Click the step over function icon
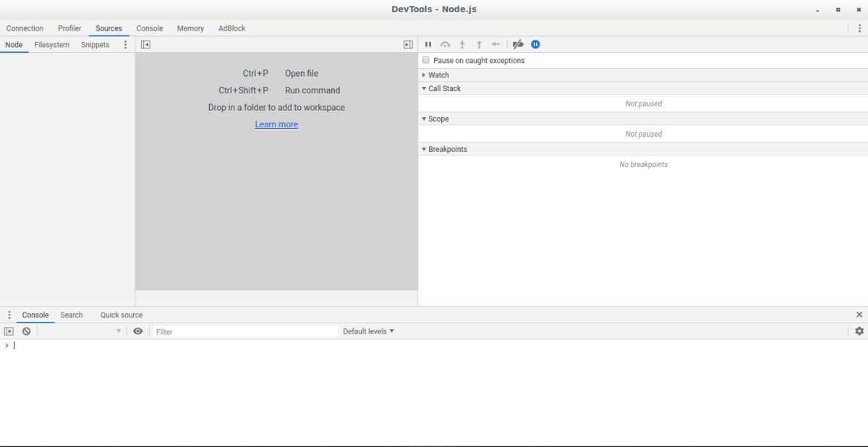This screenshot has height=447, width=868. click(446, 44)
